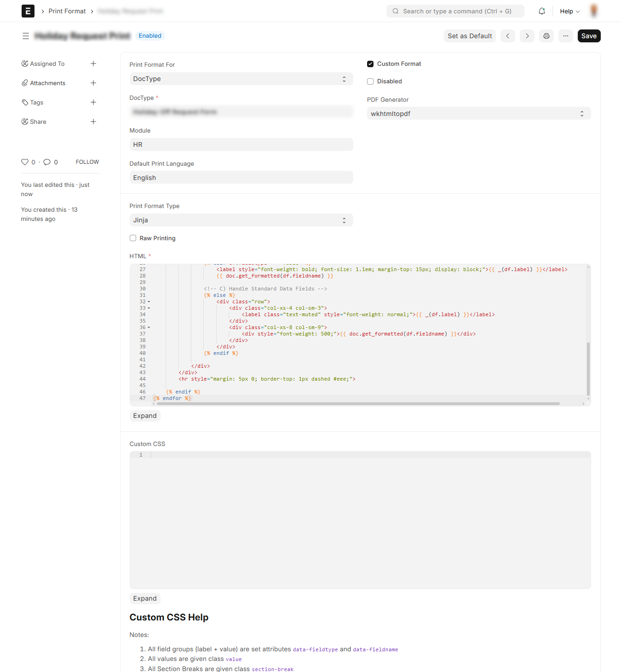The image size is (621, 672).
Task: Uncheck the Custom Format checkbox
Action: (370, 64)
